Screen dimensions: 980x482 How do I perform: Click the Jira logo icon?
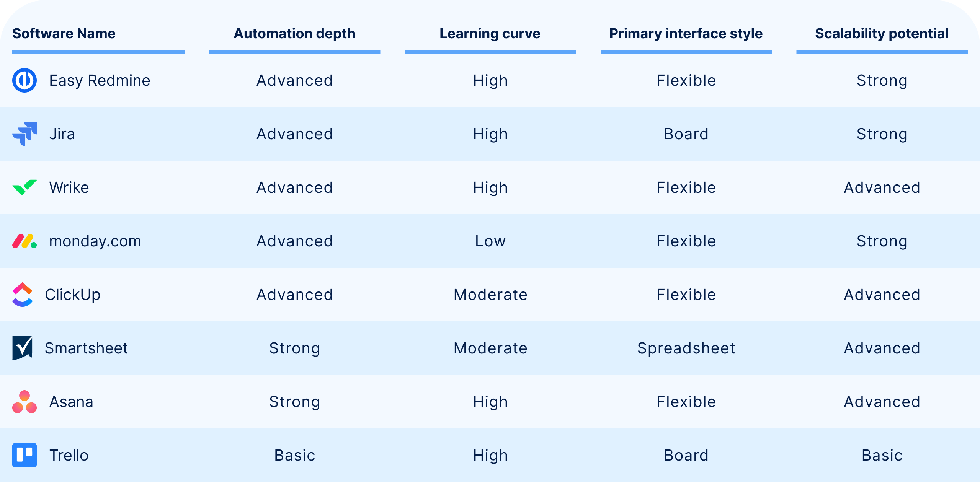pyautogui.click(x=24, y=134)
